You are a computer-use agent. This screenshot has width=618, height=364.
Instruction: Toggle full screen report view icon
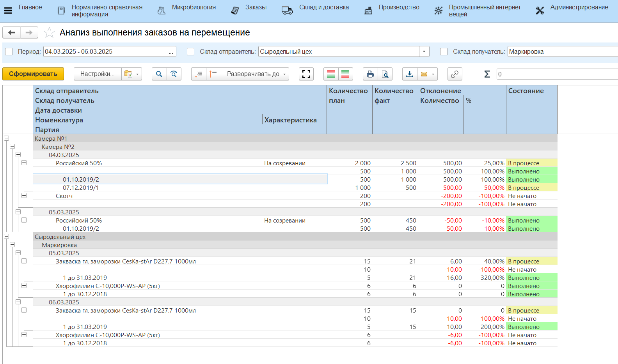(x=306, y=74)
